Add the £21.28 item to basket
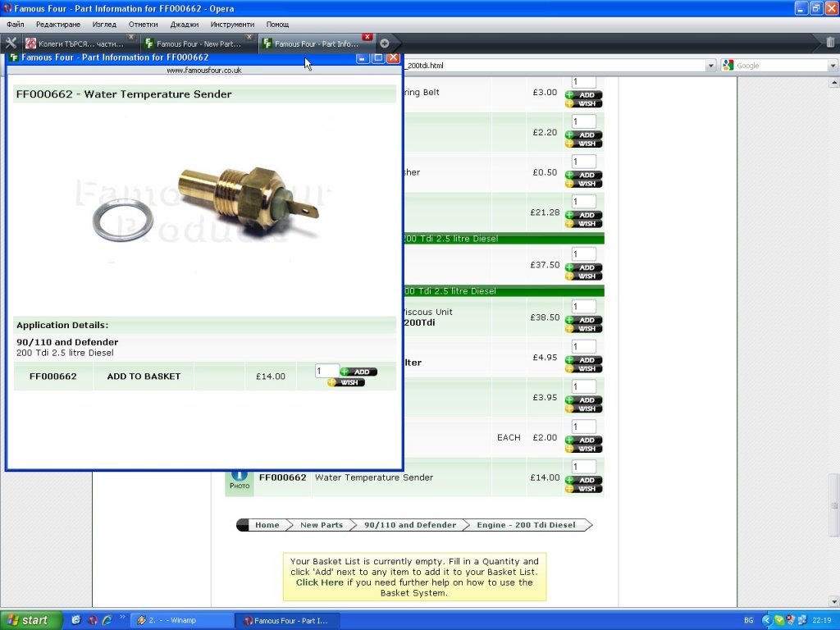The height and width of the screenshot is (630, 840). tap(584, 215)
